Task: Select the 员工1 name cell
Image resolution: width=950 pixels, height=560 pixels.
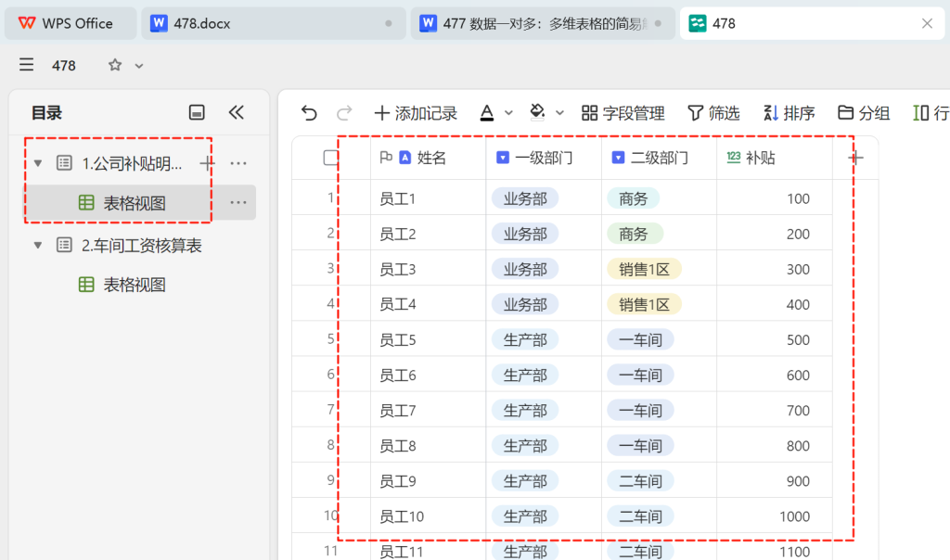Action: pyautogui.click(x=429, y=198)
